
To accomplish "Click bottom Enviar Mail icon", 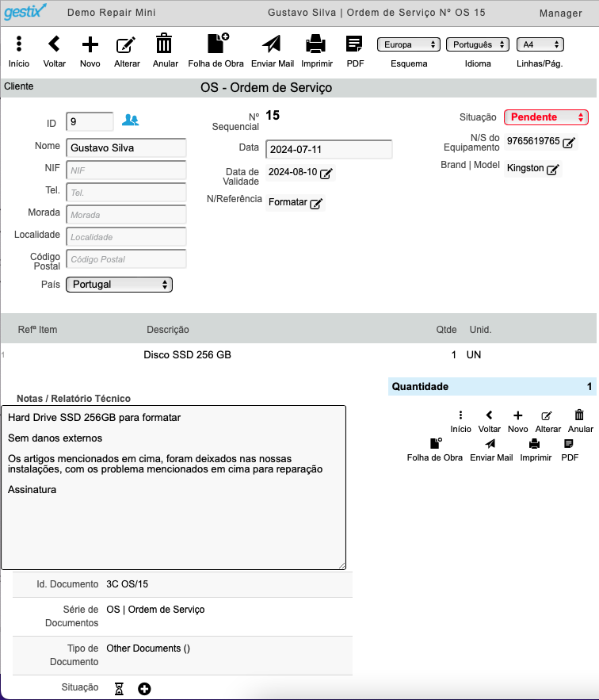I will (x=490, y=443).
